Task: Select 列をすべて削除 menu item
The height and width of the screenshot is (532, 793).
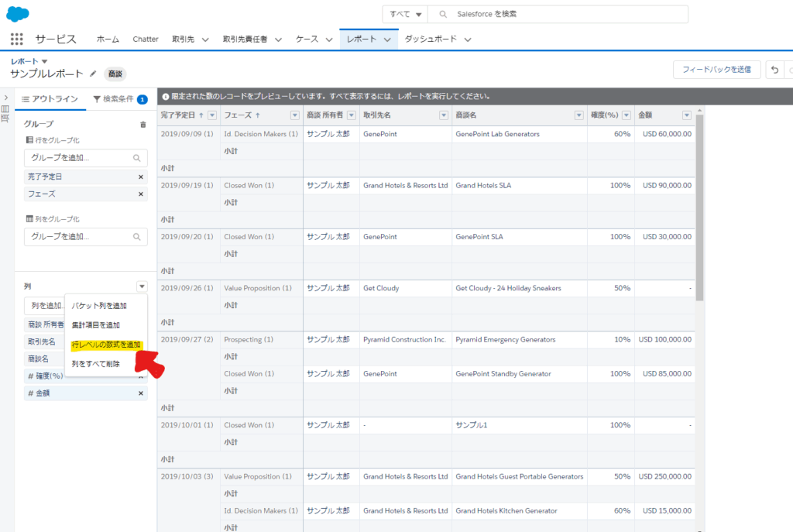Action: pyautogui.click(x=95, y=364)
